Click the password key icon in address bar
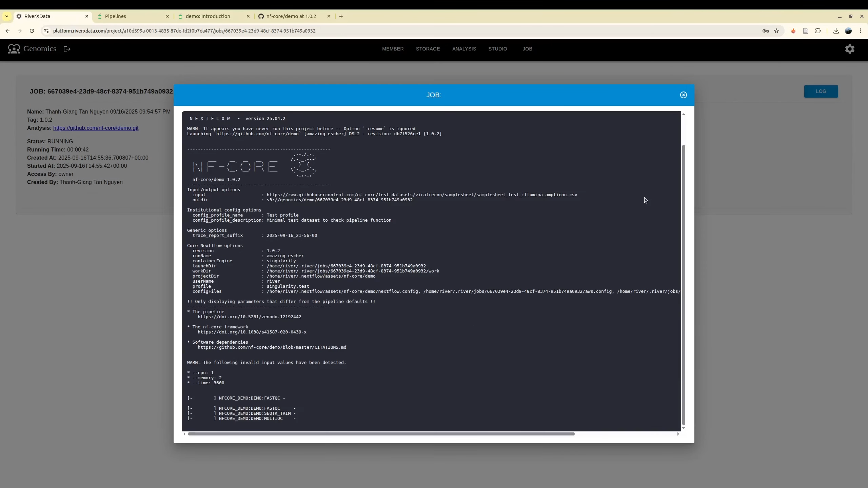 [765, 31]
